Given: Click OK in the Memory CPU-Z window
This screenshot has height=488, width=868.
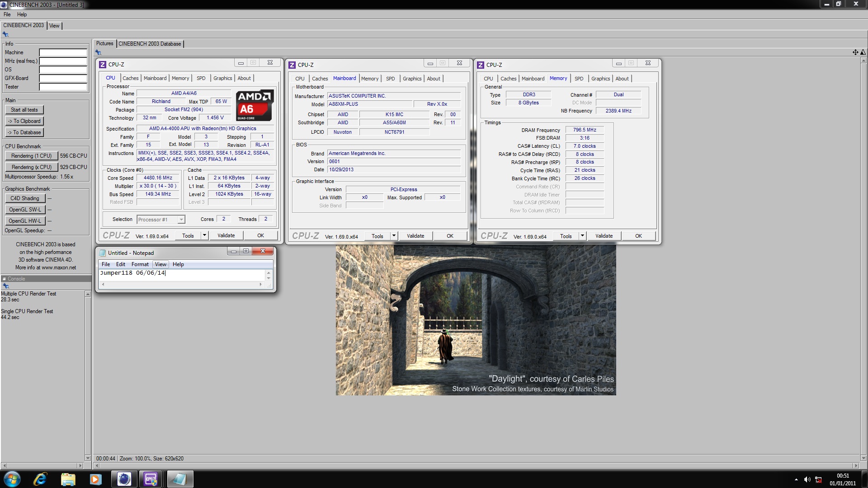Looking at the screenshot, I should pos(638,236).
